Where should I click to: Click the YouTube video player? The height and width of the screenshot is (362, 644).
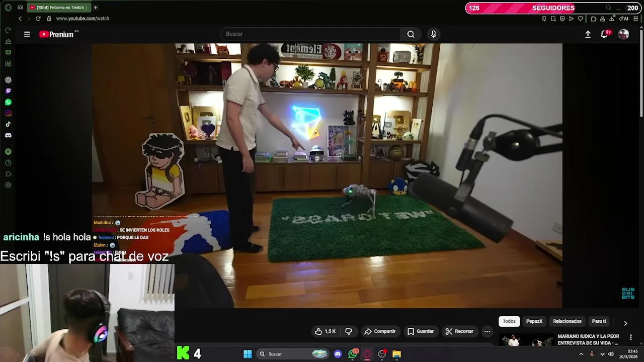[x=327, y=175]
